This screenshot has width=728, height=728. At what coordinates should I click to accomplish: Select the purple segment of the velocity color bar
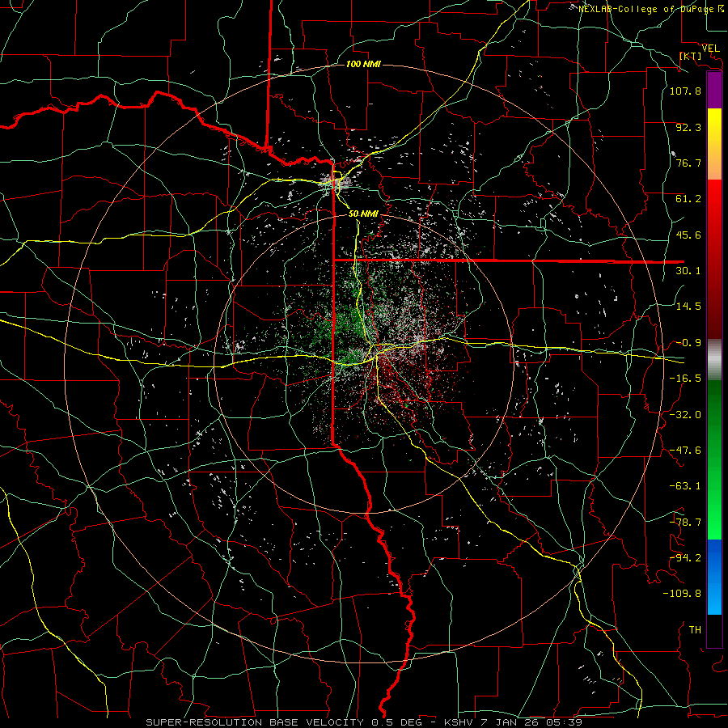[x=714, y=91]
